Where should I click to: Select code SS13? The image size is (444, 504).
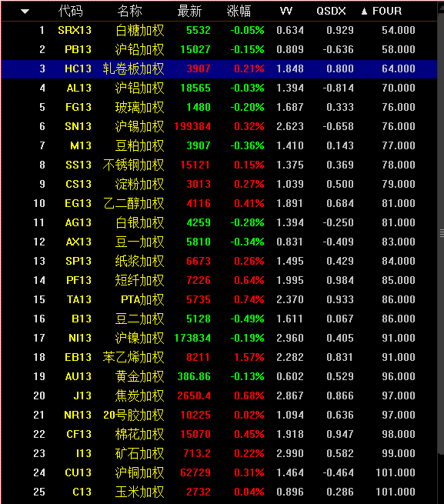coord(78,165)
